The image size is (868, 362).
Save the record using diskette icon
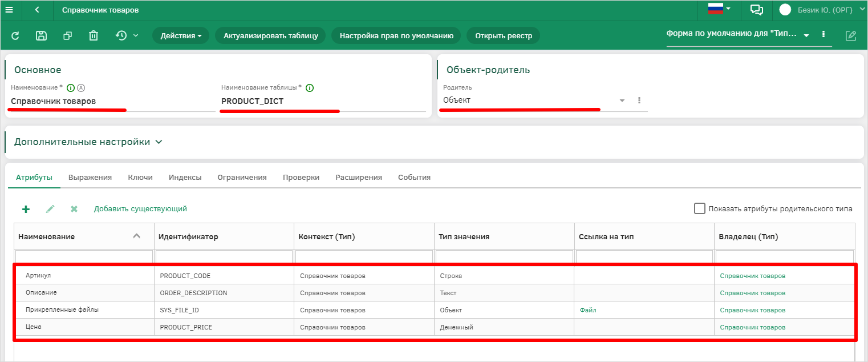tap(41, 35)
